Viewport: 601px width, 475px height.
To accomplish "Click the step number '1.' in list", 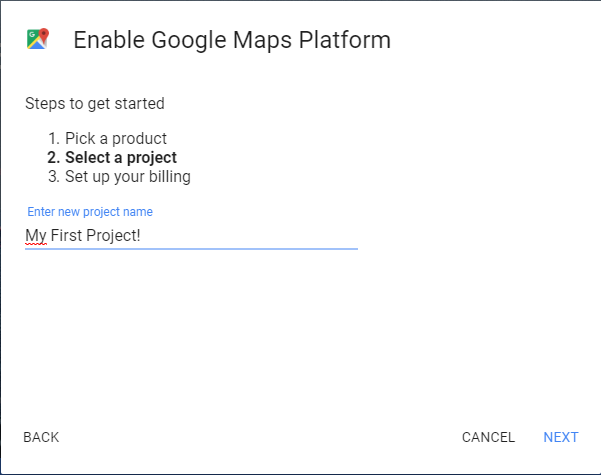I will 54,138.
